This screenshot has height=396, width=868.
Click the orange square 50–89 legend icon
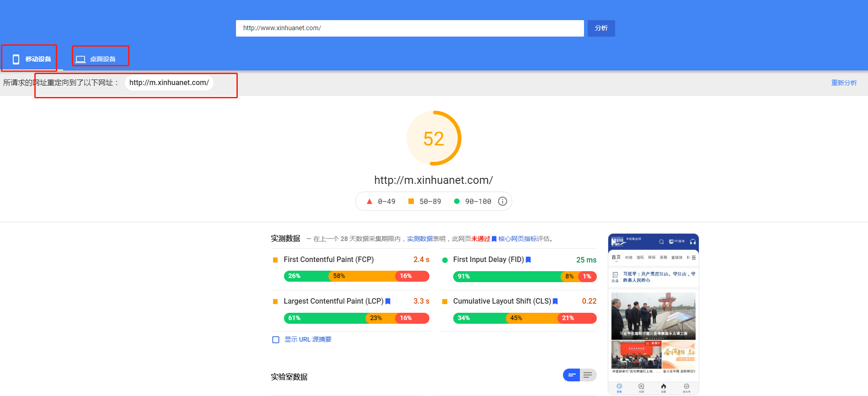point(411,201)
